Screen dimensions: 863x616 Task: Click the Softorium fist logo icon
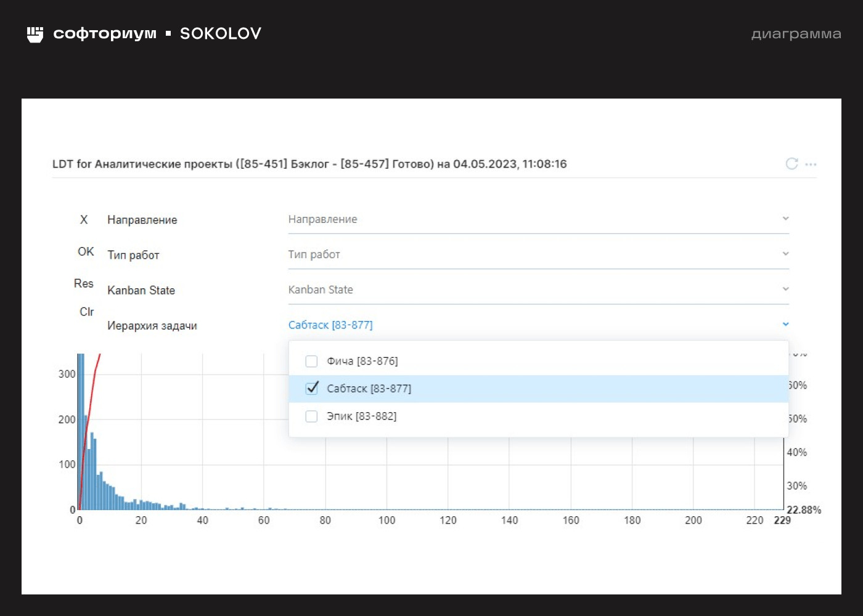35,34
